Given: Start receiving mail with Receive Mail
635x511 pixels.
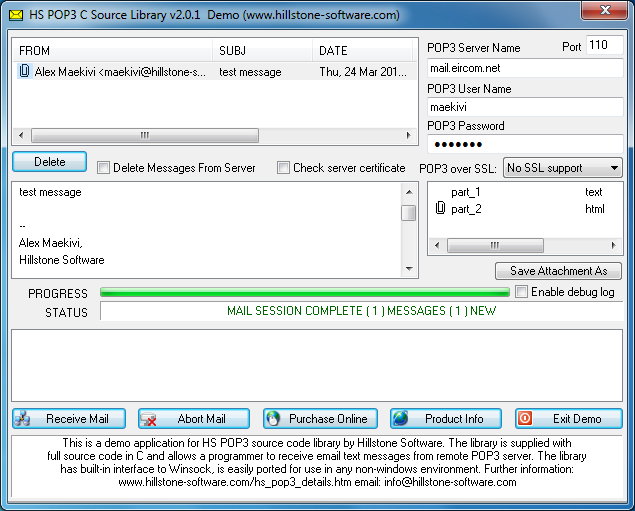Looking at the screenshot, I should point(69,419).
